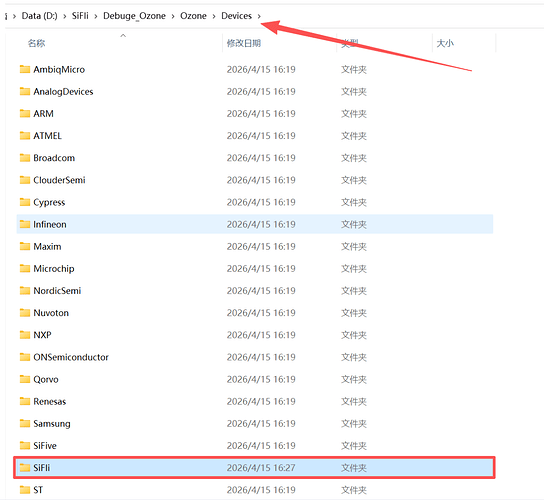Image resolution: width=544 pixels, height=500 pixels.
Task: Sort by the 修改日期 column header
Action: click(244, 43)
